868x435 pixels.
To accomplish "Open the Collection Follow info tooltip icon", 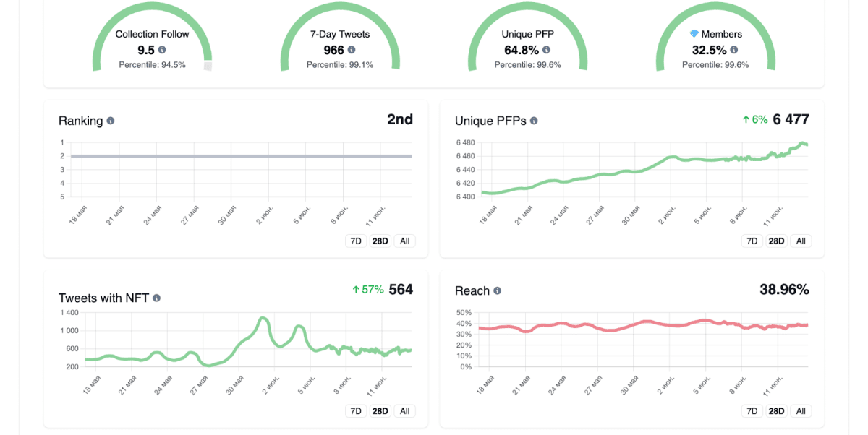I will pyautogui.click(x=162, y=50).
